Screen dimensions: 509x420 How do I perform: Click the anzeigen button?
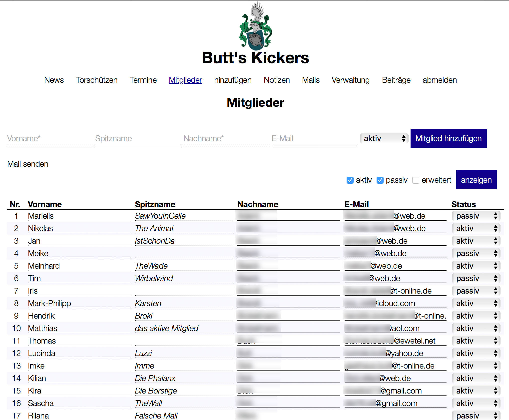tap(476, 180)
